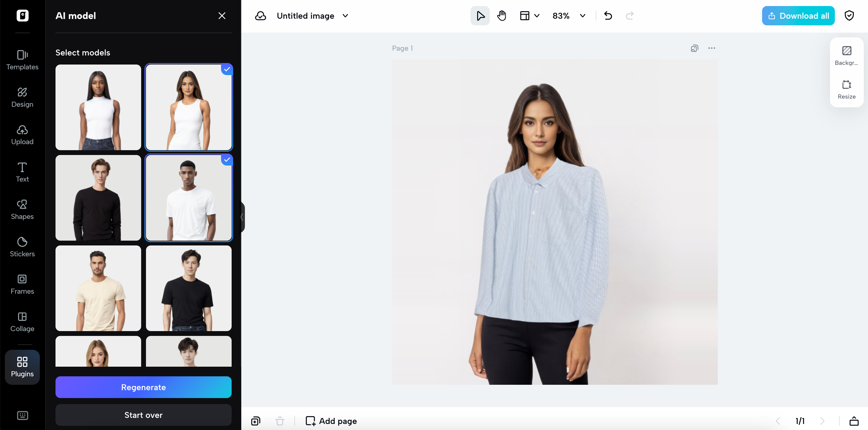Click the privacy shield icon
868x430 pixels.
click(x=849, y=16)
